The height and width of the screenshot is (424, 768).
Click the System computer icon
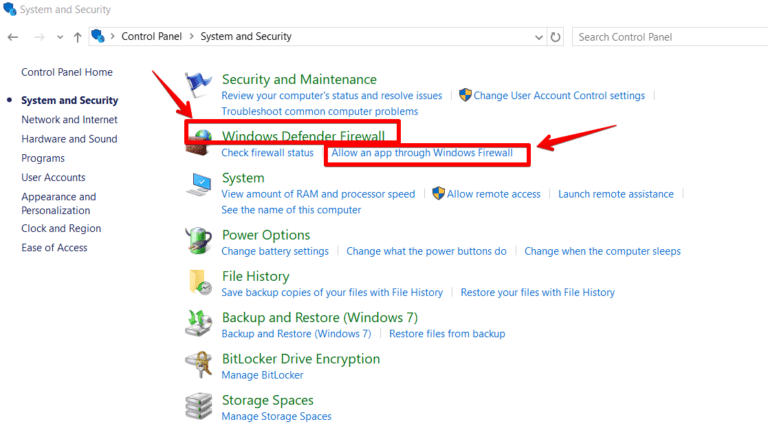click(199, 185)
